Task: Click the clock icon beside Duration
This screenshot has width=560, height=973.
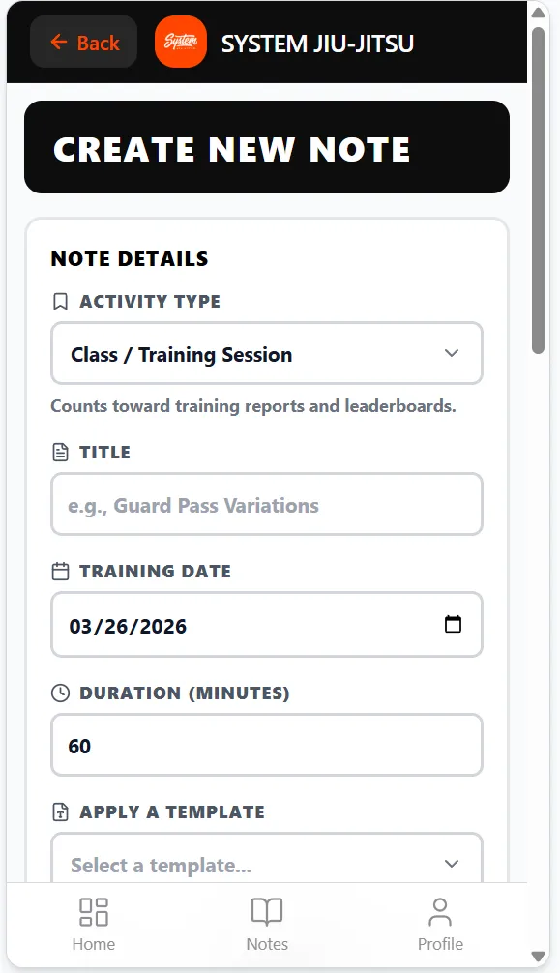Action: pos(60,693)
